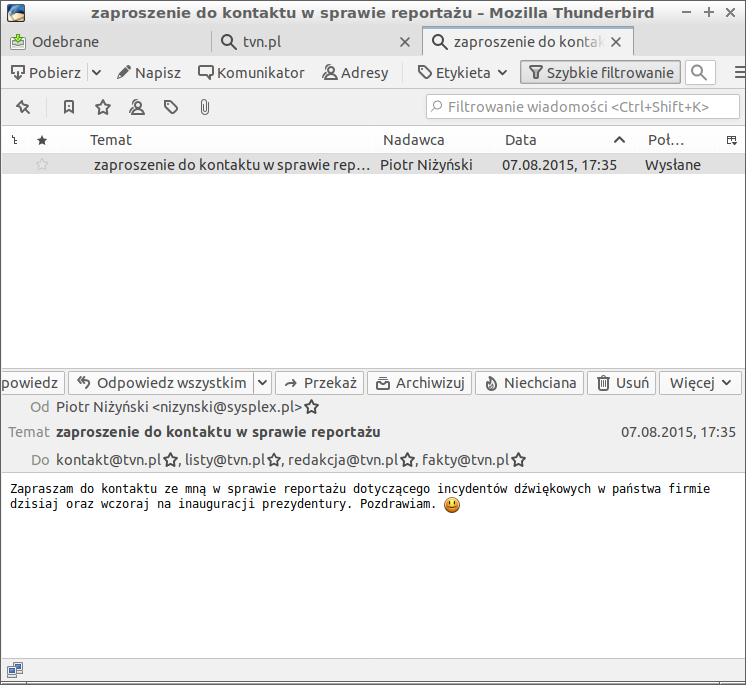Screen dimensions: 746x685
Task: Star the sender nizynski@sysplex.pl contact
Action: [312, 408]
